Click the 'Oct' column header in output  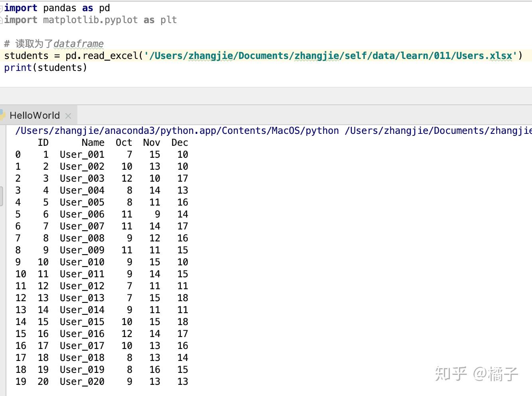click(x=124, y=143)
